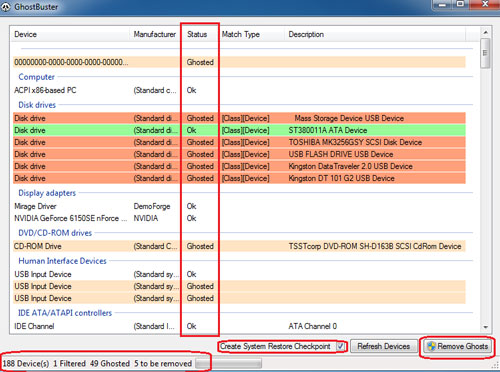Collapse the DVD/CD-ROM drives group header

point(55,233)
